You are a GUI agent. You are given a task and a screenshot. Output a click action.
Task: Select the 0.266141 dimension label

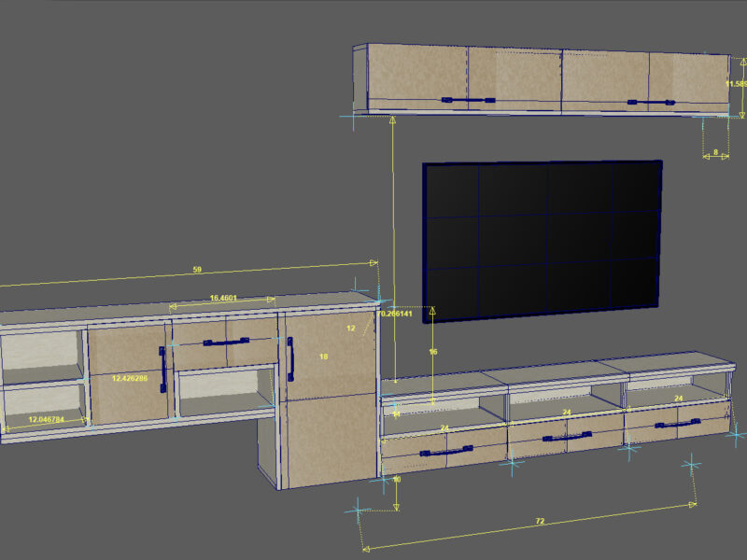[x=396, y=315]
